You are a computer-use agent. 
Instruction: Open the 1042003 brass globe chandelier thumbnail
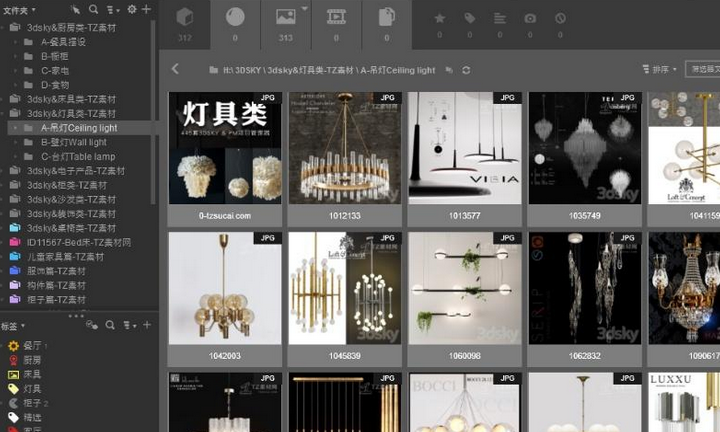(x=225, y=288)
